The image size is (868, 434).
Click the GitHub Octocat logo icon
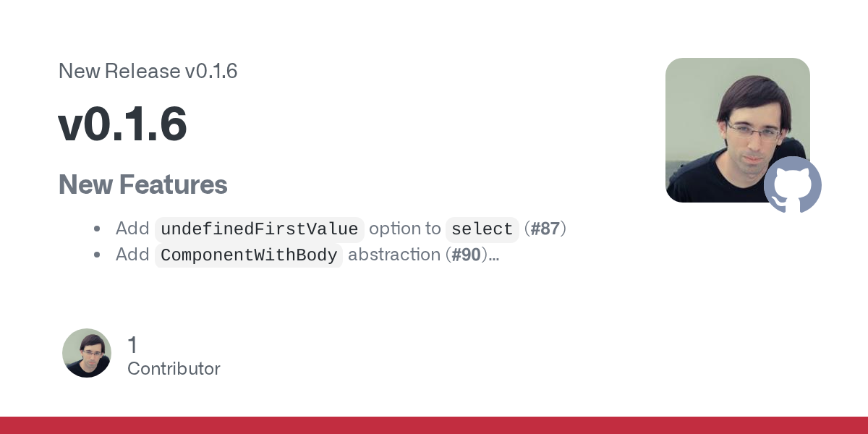click(x=793, y=185)
